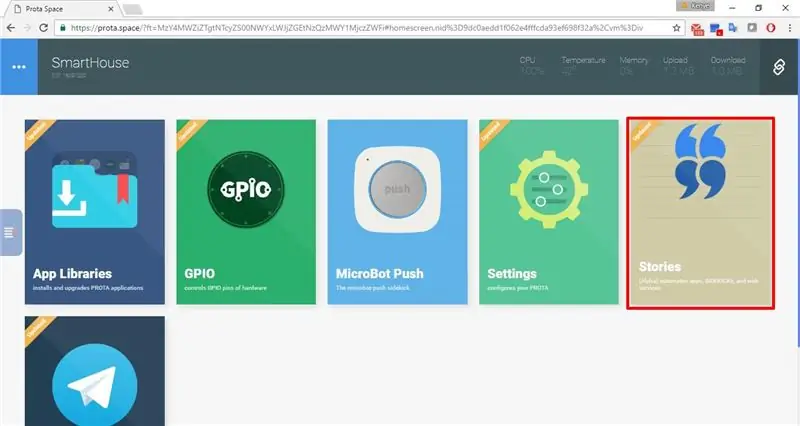Viewport: 800px width, 426px height.
Task: Click the Temperature stat
Action: coord(583,65)
